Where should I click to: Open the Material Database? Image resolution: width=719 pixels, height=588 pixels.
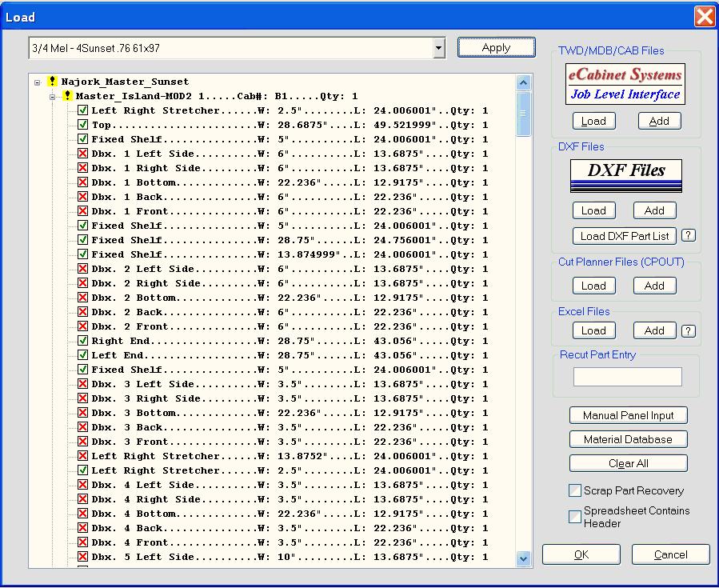628,439
